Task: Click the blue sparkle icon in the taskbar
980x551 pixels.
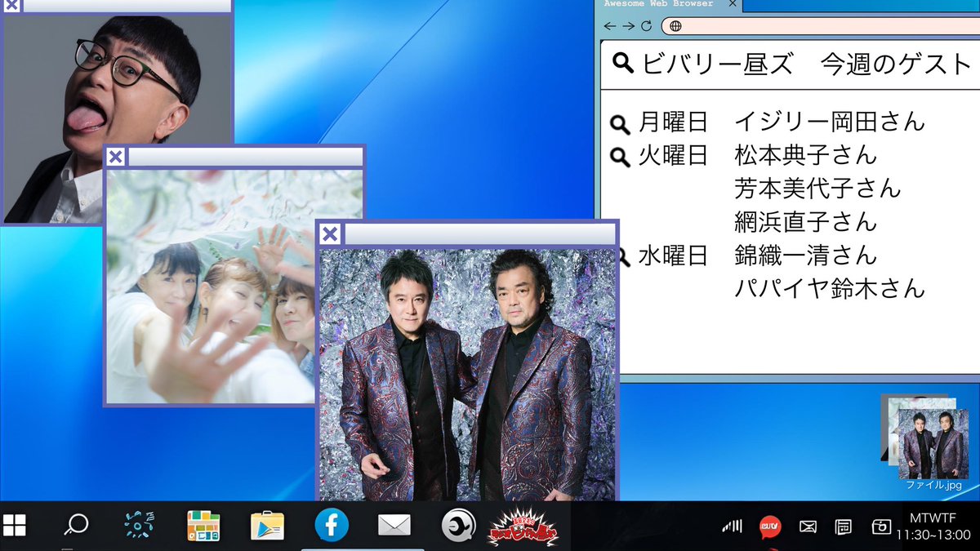Action: click(139, 525)
